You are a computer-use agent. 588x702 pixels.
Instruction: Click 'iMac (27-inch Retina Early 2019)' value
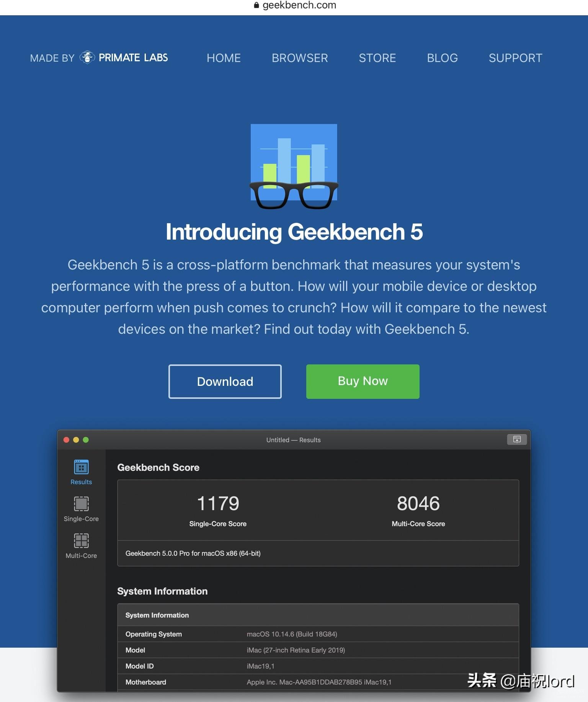pos(296,650)
